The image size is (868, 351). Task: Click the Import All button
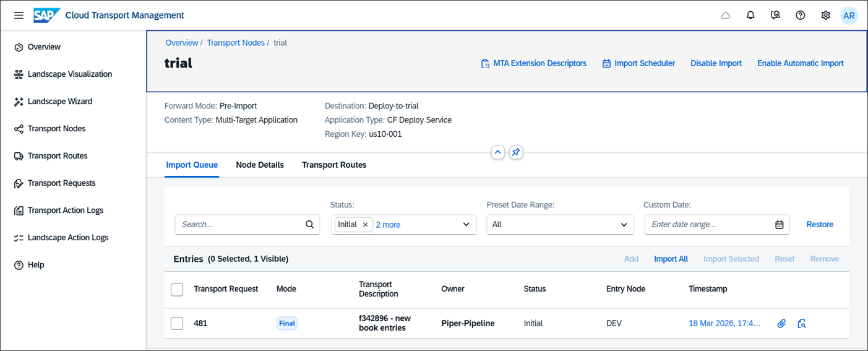[671, 259]
